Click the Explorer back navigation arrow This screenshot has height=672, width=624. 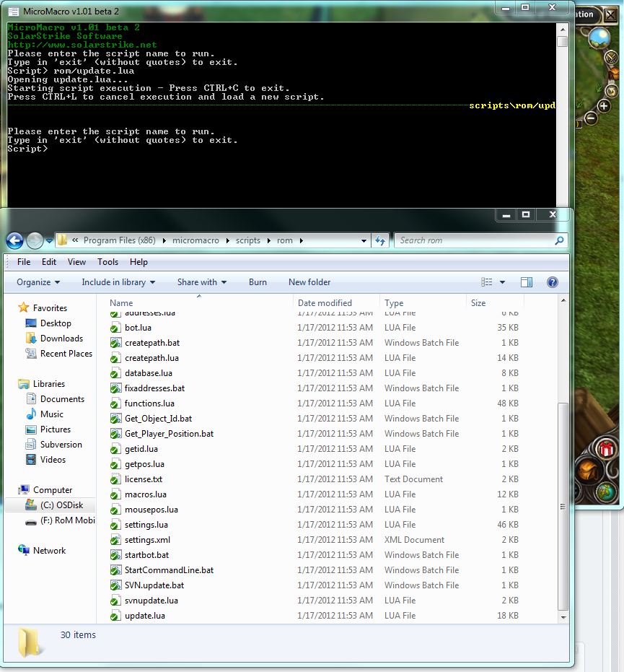[x=14, y=240]
